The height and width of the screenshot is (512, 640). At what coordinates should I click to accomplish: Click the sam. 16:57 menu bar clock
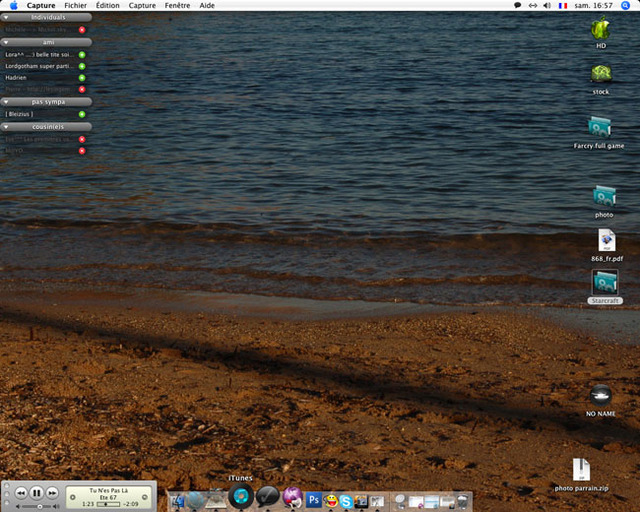pyautogui.click(x=593, y=6)
